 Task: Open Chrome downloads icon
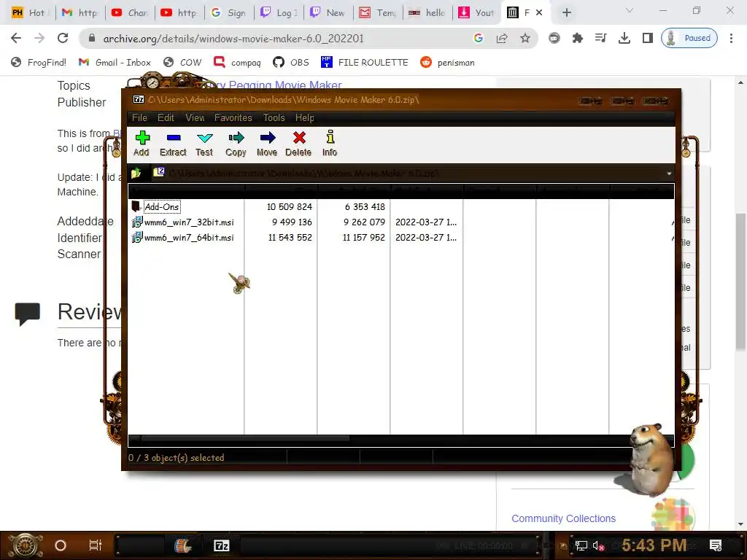[x=624, y=38]
